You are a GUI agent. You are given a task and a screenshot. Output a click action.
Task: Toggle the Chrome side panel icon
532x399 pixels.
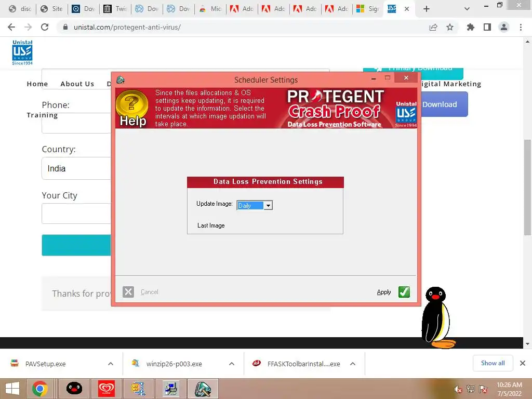487,27
